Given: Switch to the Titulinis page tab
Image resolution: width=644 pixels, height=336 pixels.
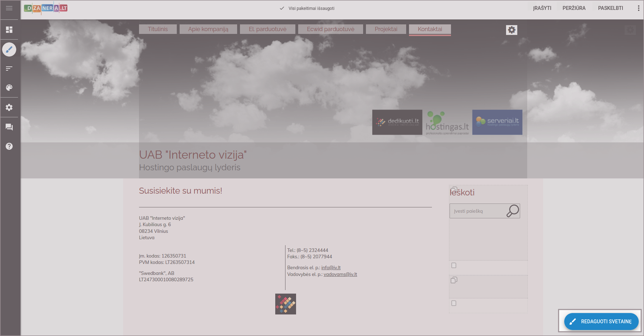Looking at the screenshot, I should click(x=158, y=29).
